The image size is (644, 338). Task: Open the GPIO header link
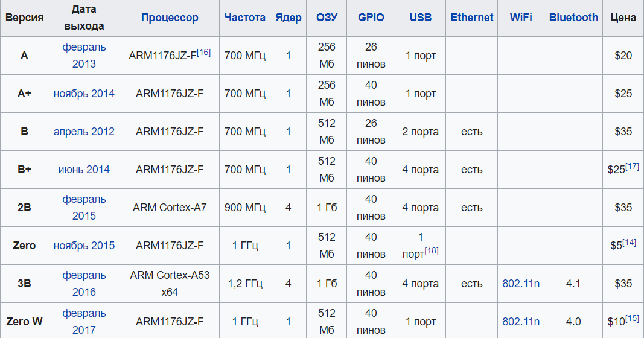point(371,18)
